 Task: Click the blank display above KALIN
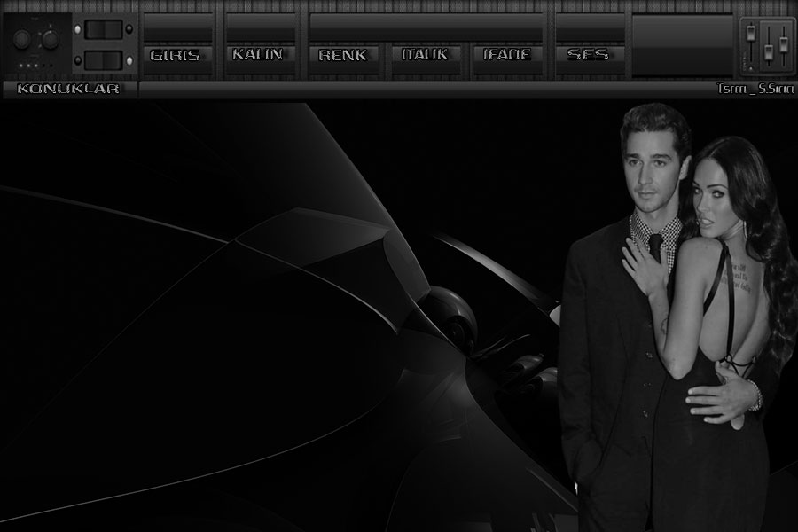[x=260, y=27]
